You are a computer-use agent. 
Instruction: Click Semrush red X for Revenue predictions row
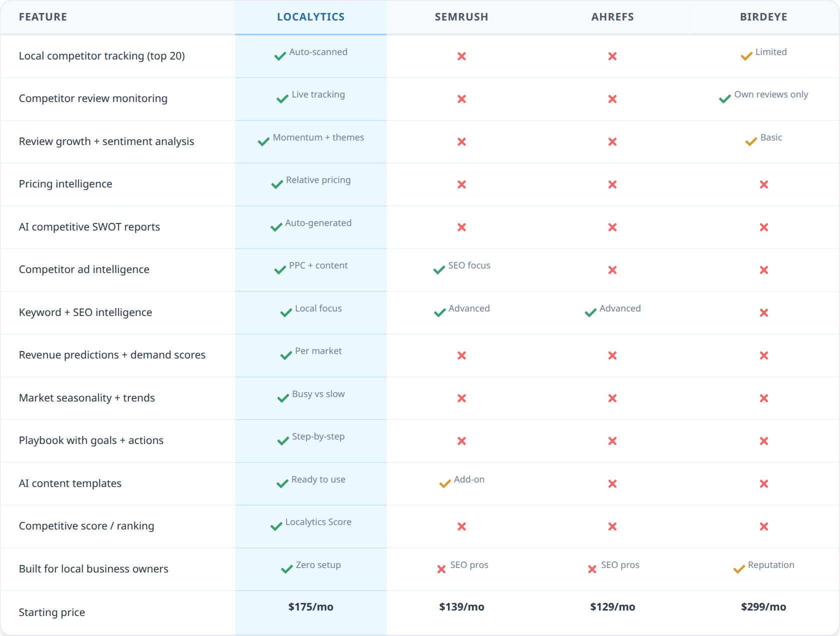[x=461, y=355]
